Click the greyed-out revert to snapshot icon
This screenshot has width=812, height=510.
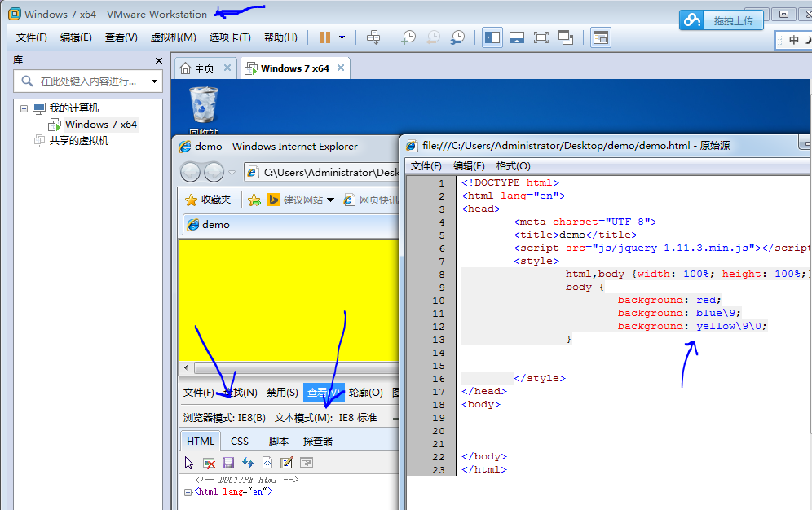tap(433, 37)
